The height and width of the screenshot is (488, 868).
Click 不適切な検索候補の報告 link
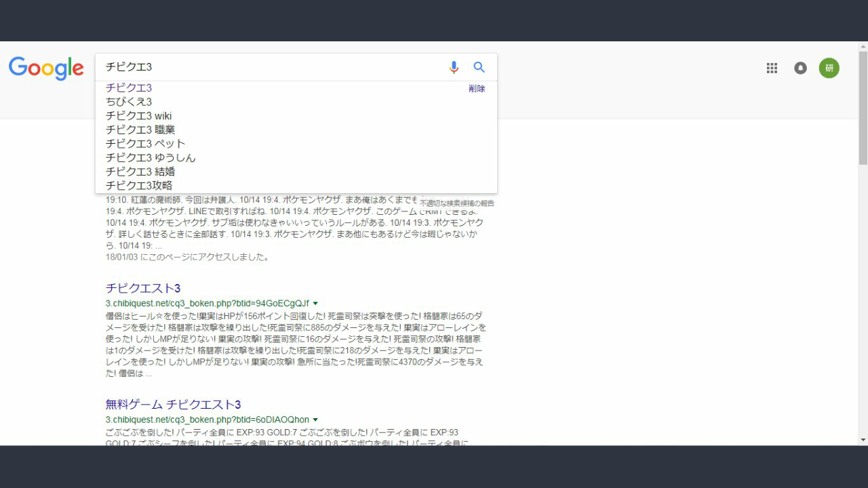click(x=457, y=203)
